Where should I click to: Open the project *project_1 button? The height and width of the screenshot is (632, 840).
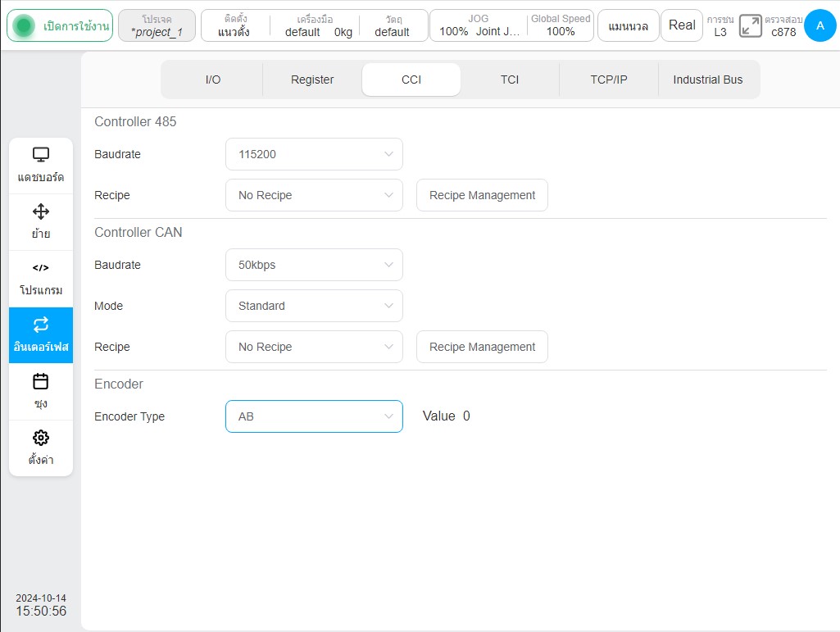(x=157, y=25)
